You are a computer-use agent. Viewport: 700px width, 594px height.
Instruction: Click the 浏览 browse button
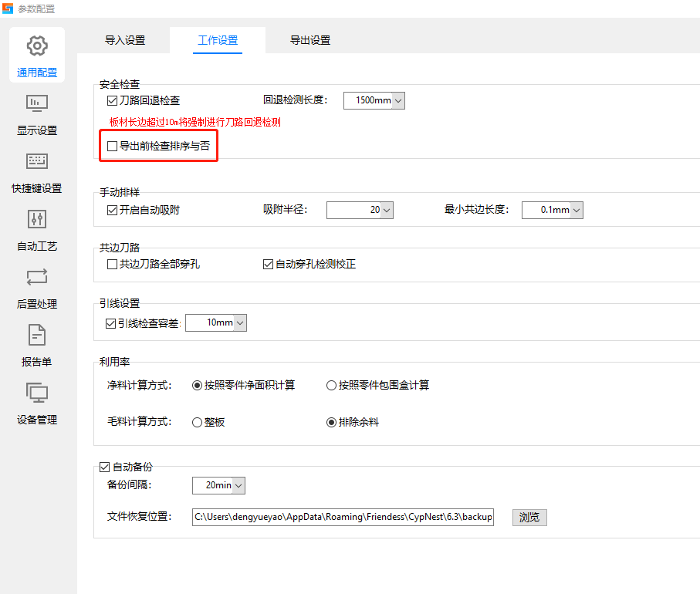(529, 517)
